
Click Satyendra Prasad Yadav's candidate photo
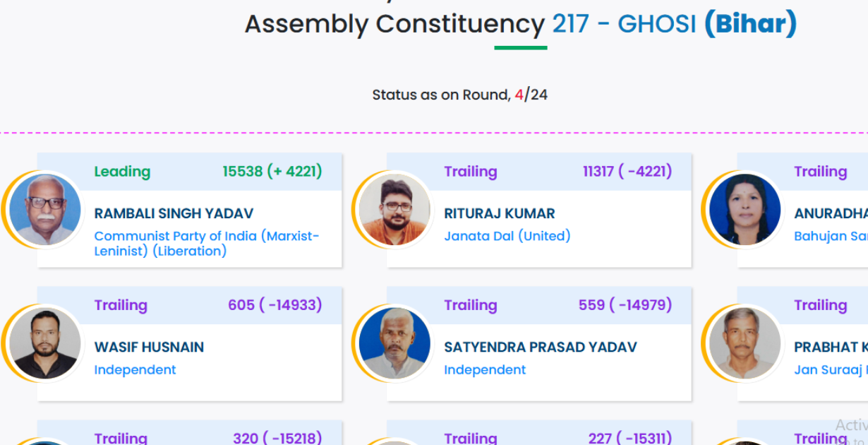point(394,343)
